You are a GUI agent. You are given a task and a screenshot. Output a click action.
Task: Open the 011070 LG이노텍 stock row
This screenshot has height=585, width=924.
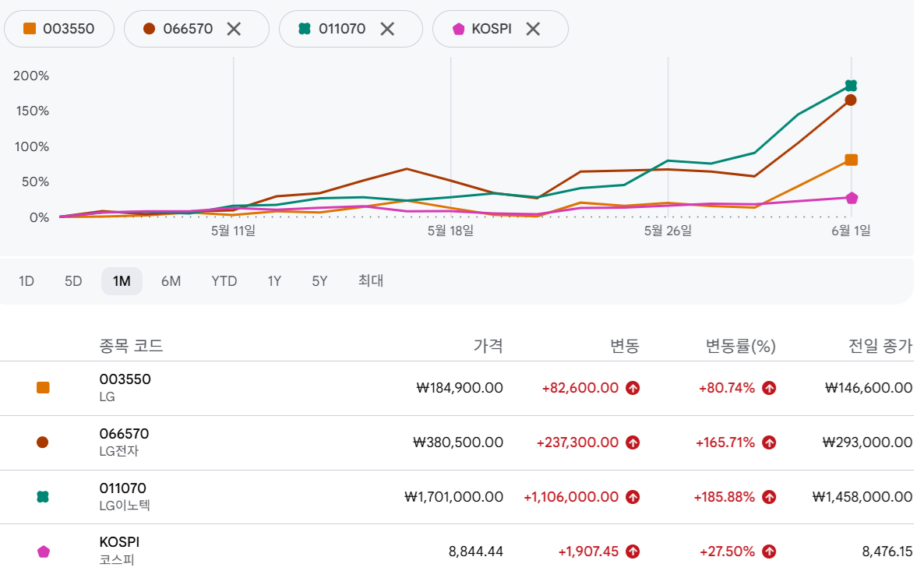pos(457,497)
